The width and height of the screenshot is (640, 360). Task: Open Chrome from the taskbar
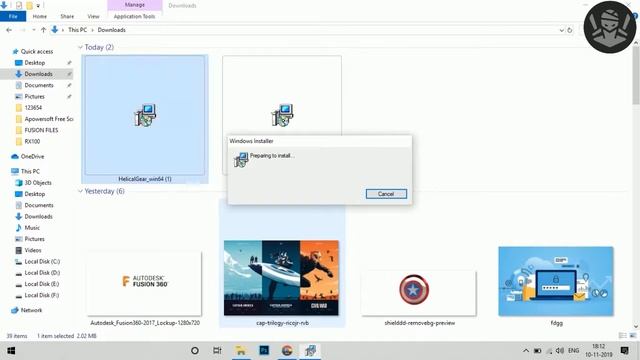[287, 351]
